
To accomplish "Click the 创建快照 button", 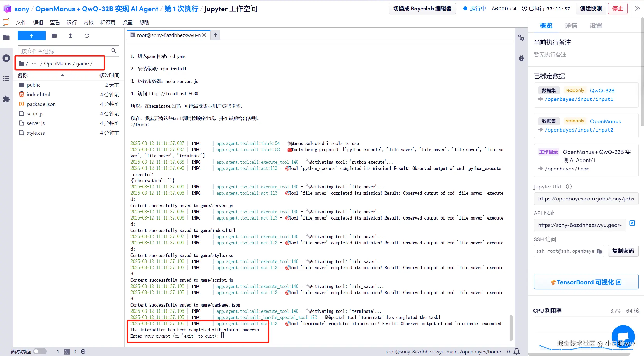I will pyautogui.click(x=591, y=9).
